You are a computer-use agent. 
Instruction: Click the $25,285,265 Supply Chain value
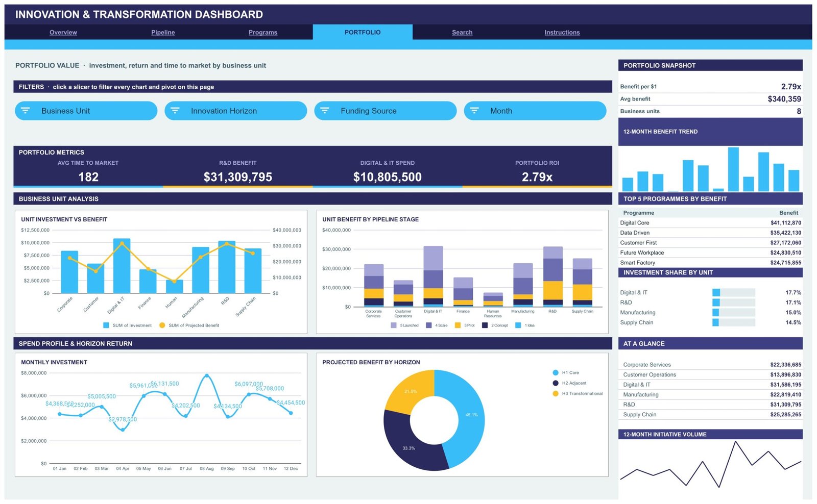coord(786,415)
